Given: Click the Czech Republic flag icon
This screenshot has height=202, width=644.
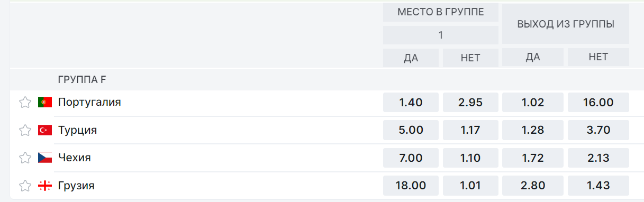Looking at the screenshot, I should point(45,158).
